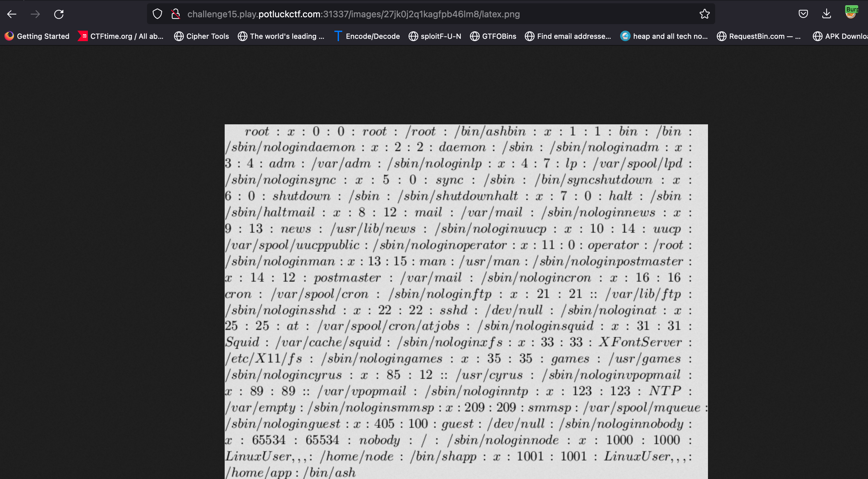
Task: Go back to the previous page
Action: 12,14
